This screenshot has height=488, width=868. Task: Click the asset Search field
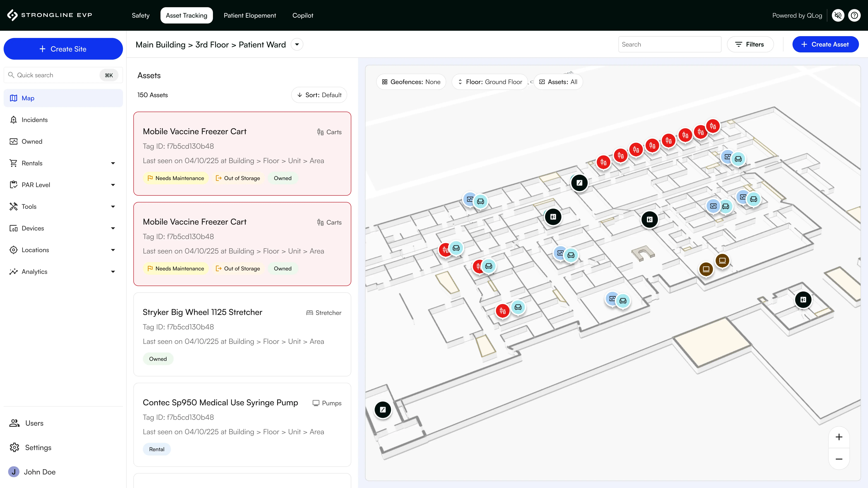670,44
